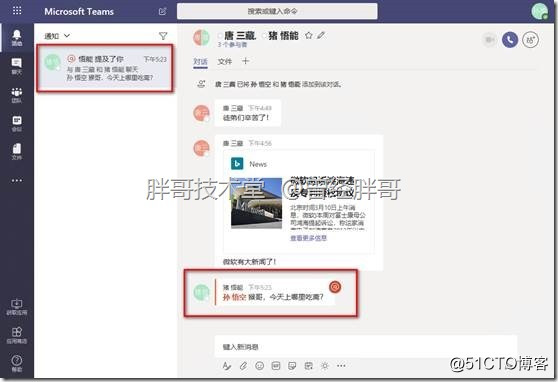
Task: Open Teams in the sidebar
Action: [x=17, y=95]
